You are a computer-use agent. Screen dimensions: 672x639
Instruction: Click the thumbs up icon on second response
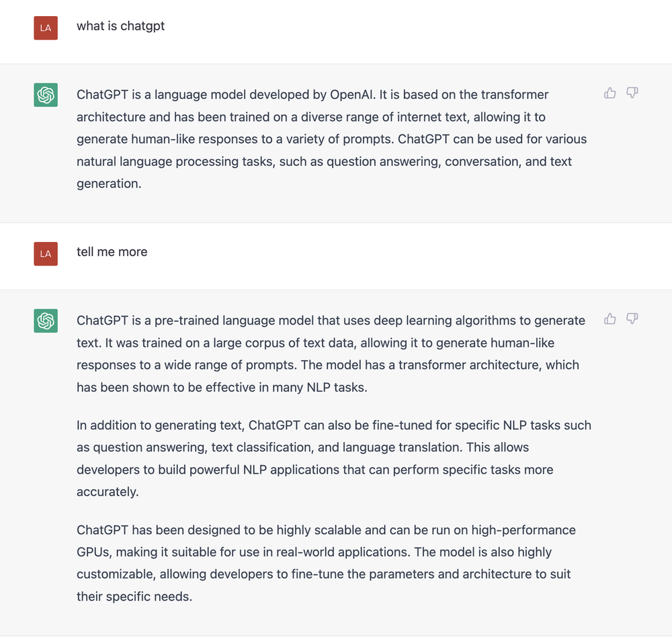click(x=610, y=318)
